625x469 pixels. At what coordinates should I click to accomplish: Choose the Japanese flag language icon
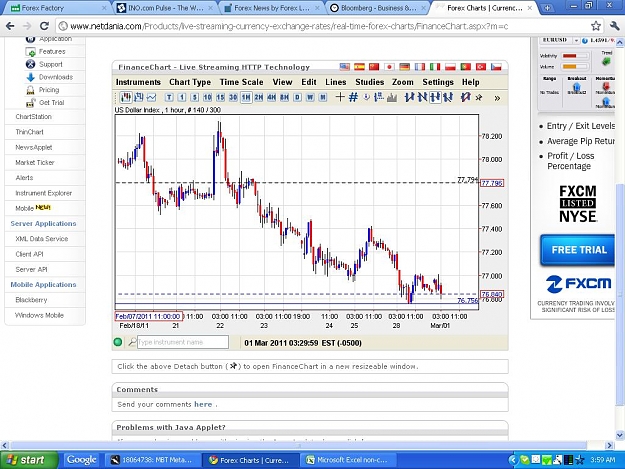tap(389, 67)
